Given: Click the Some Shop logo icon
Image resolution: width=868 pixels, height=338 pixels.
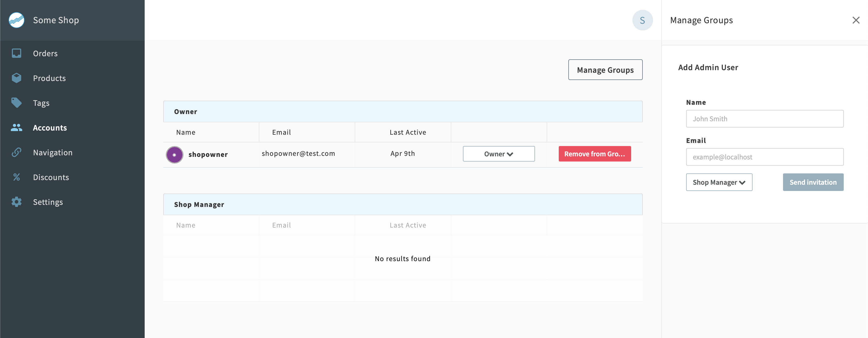Looking at the screenshot, I should [17, 20].
